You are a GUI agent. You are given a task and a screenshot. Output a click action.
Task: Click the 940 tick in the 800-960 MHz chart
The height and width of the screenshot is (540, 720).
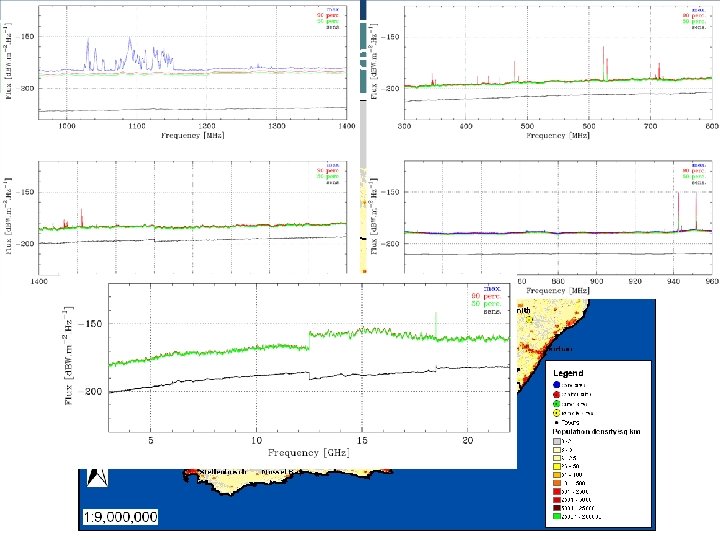673,281
